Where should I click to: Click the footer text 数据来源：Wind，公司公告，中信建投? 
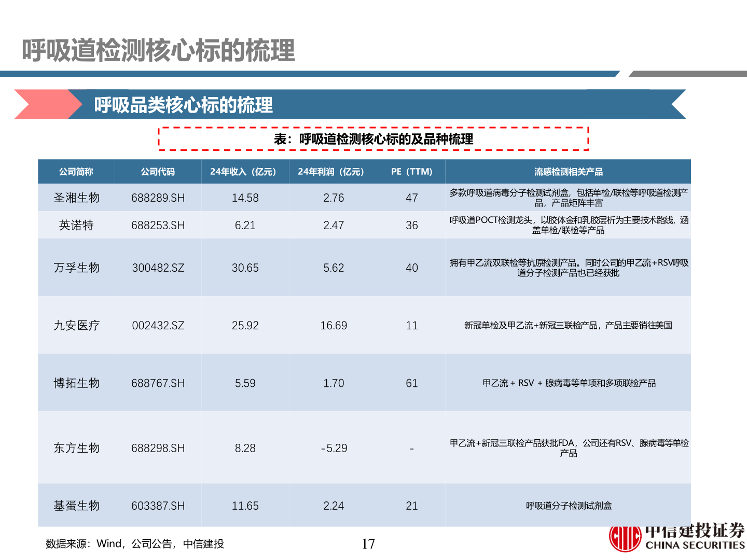tap(134, 544)
